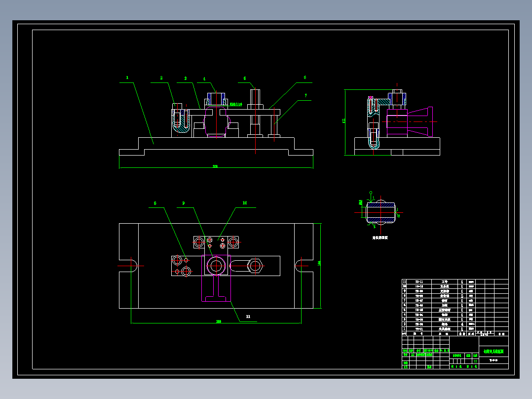Select callout number 10 label
This screenshot has height=399, width=532.
245,203
